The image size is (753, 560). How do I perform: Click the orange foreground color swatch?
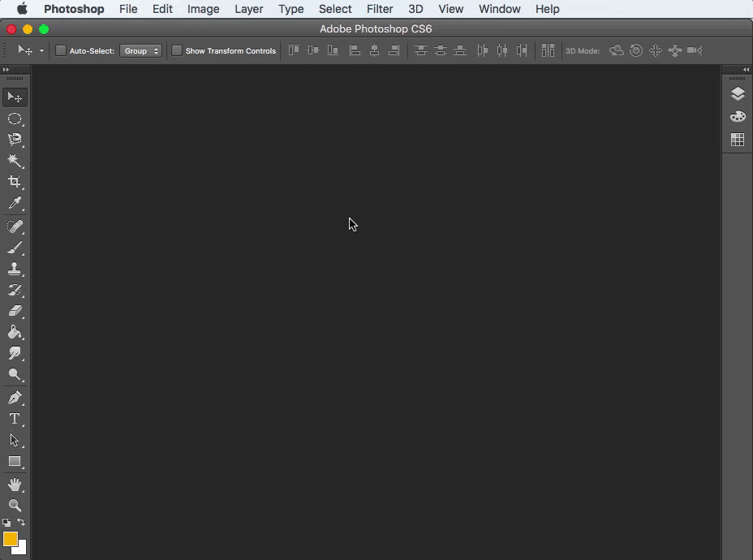click(x=10, y=539)
